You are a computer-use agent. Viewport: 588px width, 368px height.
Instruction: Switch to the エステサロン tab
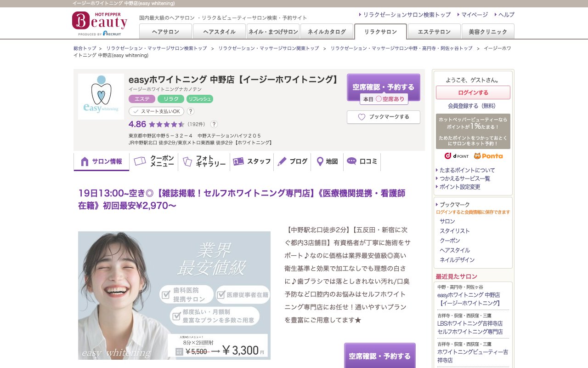(433, 31)
